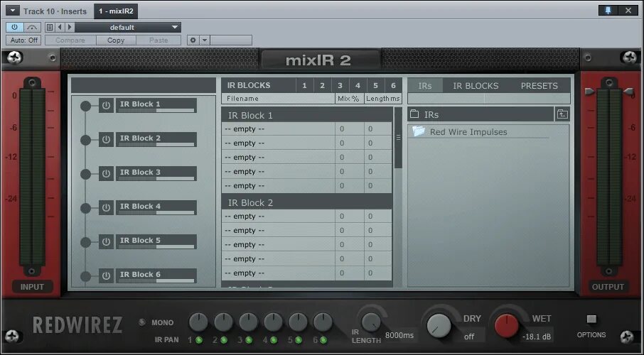The width and height of the screenshot is (644, 355).
Task: Switch to the PRESETS tab
Action: tap(540, 86)
